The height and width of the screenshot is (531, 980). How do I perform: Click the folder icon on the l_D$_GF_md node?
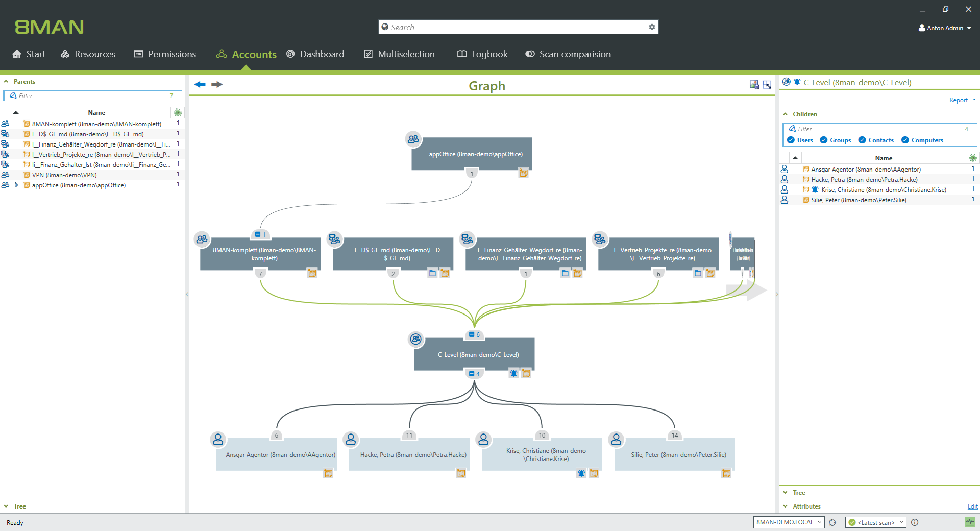tap(432, 273)
